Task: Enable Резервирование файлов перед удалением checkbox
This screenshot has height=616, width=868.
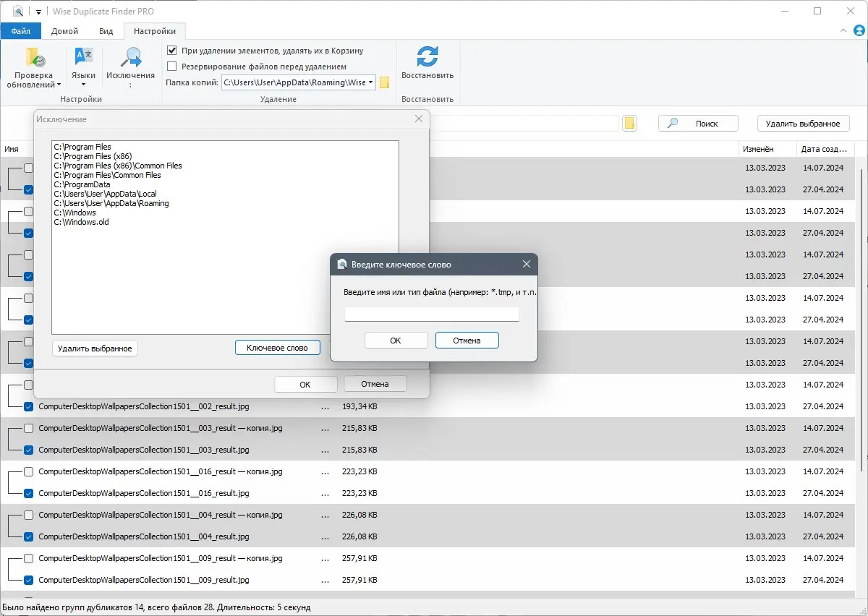Action: point(171,67)
